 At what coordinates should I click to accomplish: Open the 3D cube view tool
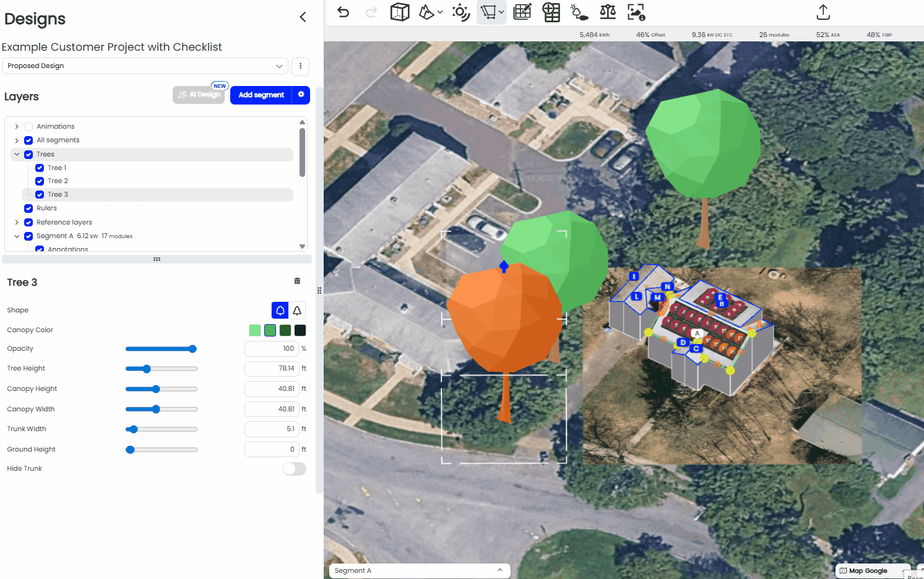click(400, 12)
